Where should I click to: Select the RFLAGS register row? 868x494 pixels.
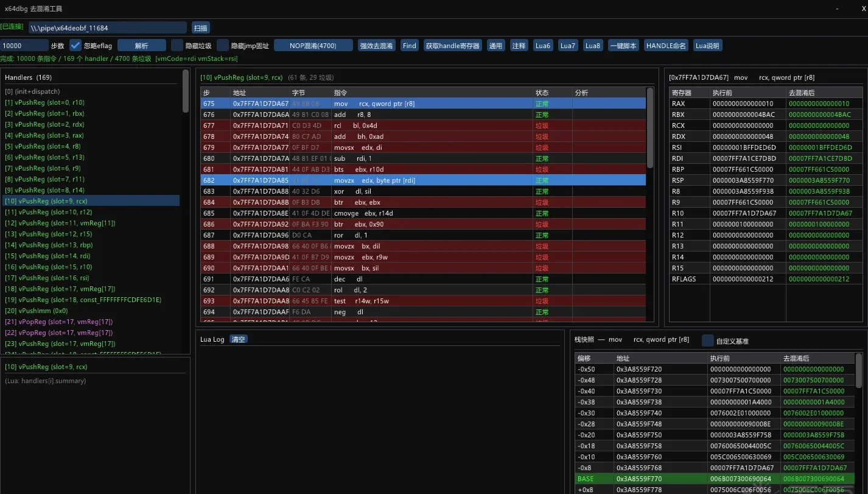coord(766,279)
